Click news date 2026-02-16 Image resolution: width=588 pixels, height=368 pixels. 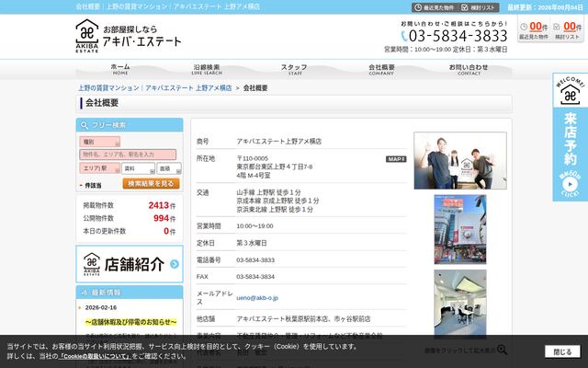(101, 307)
